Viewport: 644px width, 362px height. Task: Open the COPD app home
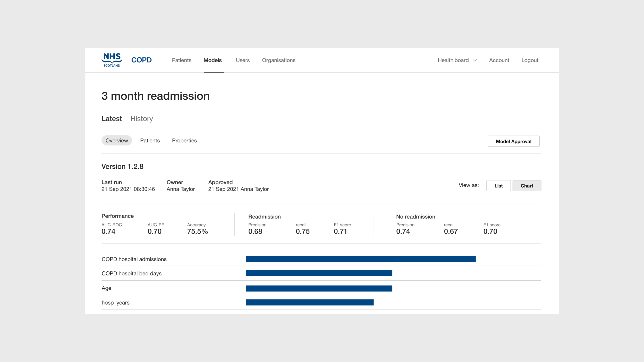pos(141,60)
